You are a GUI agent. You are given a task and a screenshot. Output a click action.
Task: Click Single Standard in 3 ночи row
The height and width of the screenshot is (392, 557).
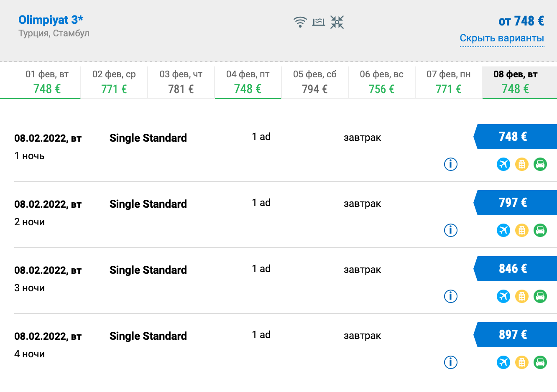click(148, 270)
